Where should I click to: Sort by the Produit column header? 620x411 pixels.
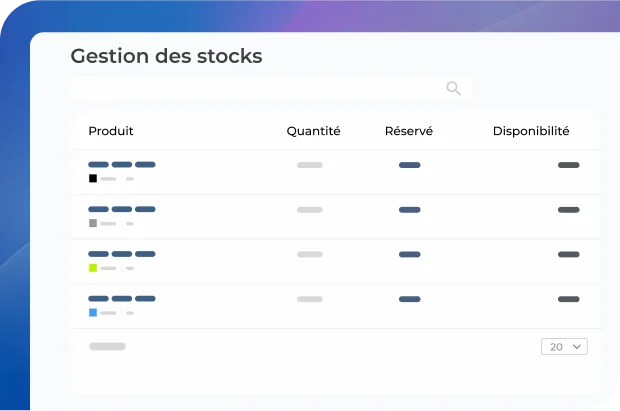tap(111, 131)
